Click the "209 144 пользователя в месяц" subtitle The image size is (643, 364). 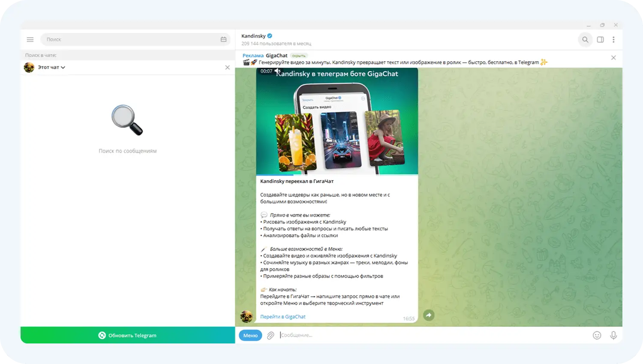pos(276,44)
